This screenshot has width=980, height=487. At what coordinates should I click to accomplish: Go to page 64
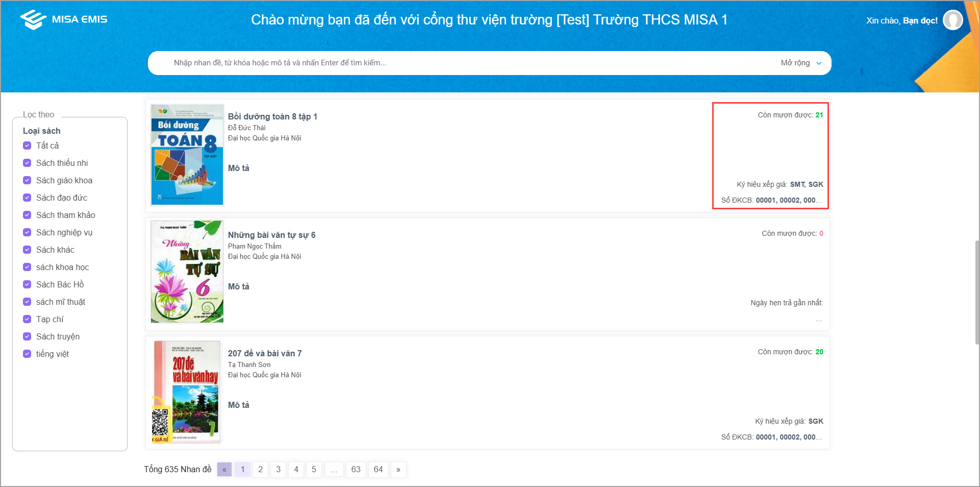(x=378, y=470)
